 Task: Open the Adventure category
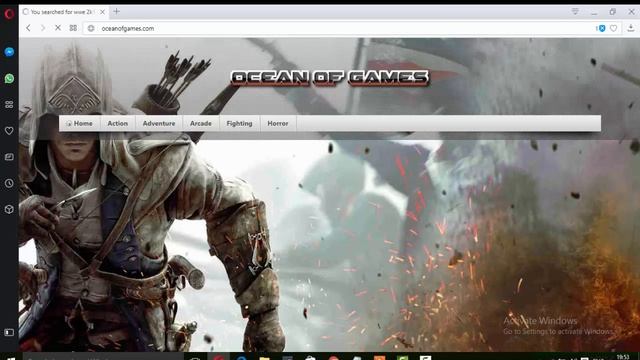tap(159, 123)
